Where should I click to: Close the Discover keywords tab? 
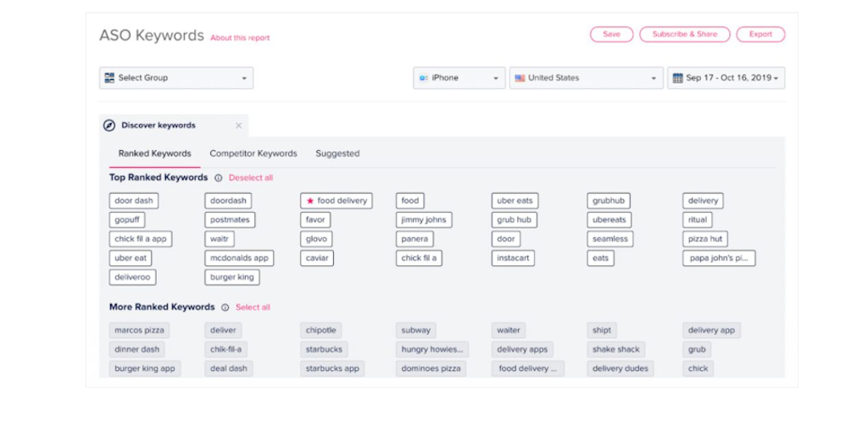[x=238, y=125]
